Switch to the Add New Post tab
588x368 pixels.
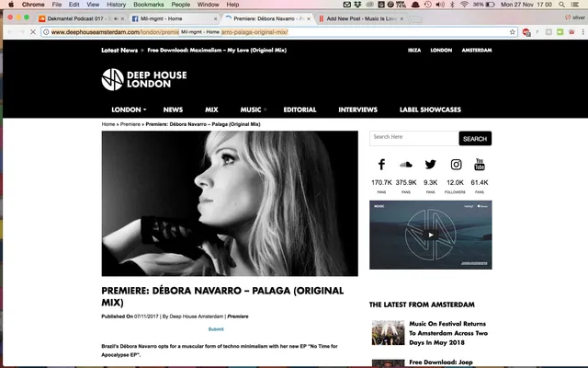(358, 18)
